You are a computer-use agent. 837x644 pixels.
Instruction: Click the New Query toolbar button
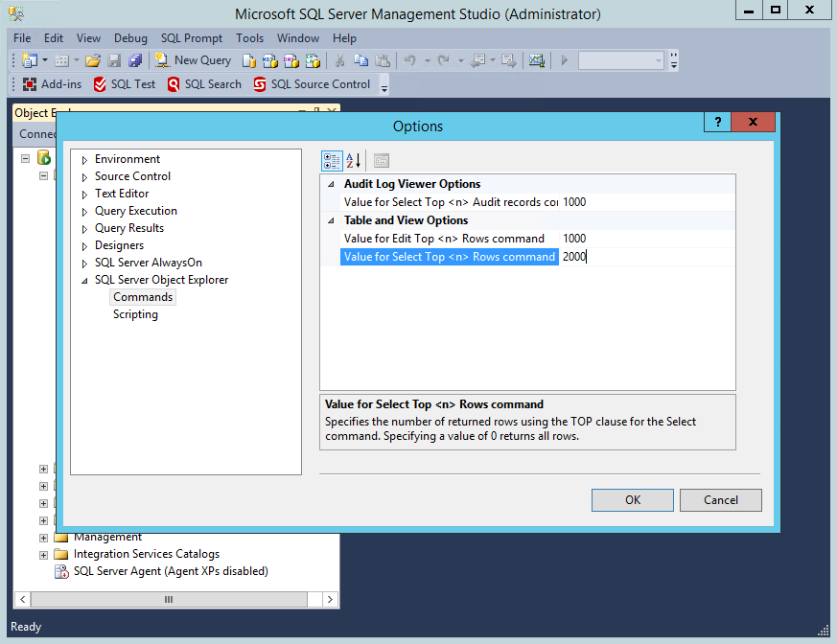193,60
